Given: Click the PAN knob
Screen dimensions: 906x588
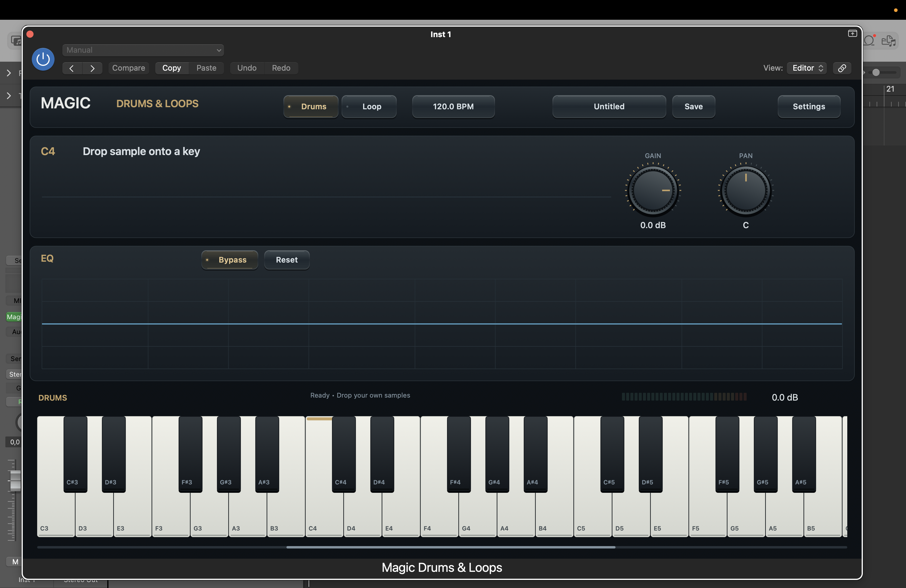Looking at the screenshot, I should [746, 190].
